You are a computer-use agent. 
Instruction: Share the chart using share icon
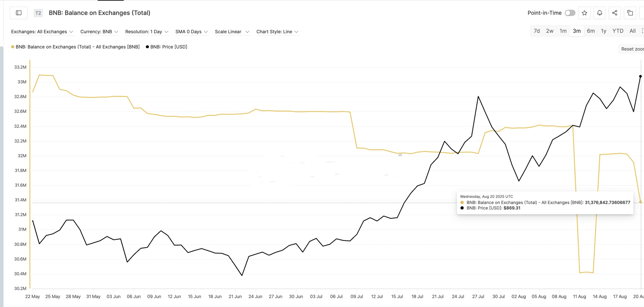[615, 13]
